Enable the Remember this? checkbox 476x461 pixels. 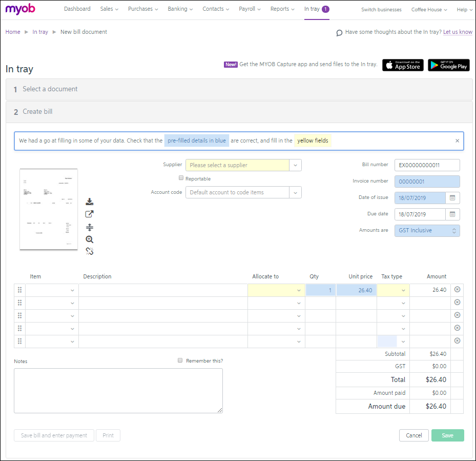tap(180, 360)
